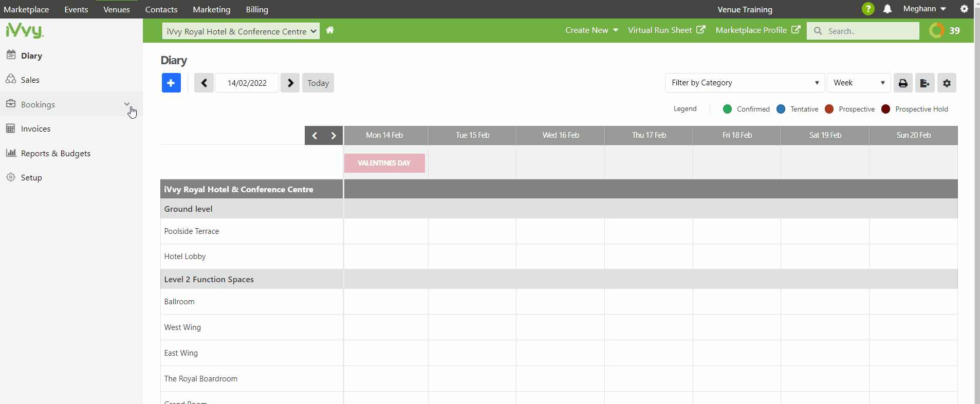980x404 pixels.
Task: Click the iVvy logo
Action: click(25, 30)
